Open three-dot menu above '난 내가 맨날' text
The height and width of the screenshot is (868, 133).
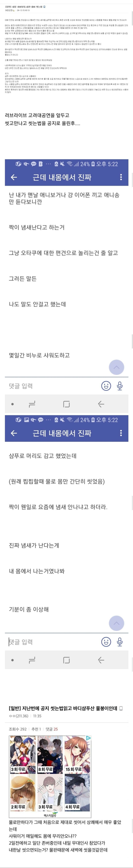point(121,177)
